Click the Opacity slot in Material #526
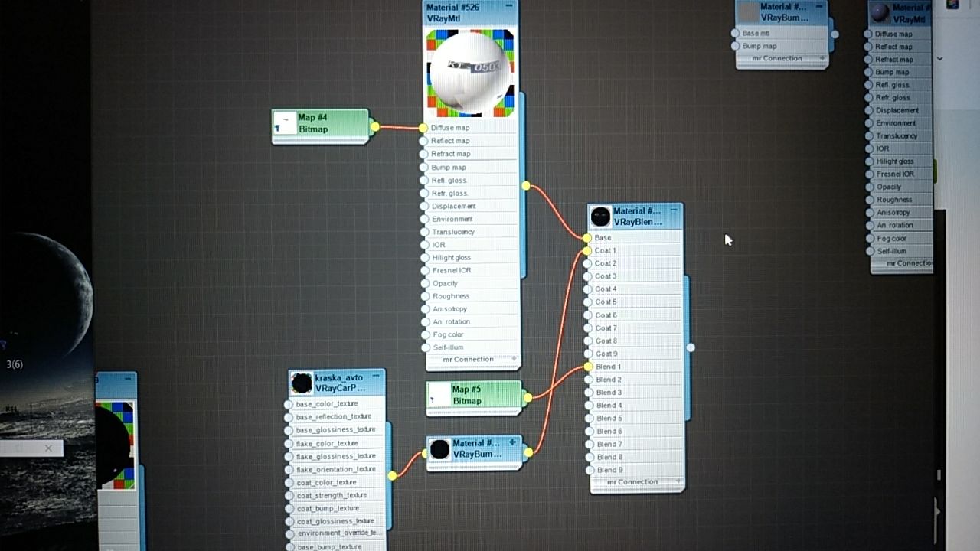980x551 pixels. click(x=472, y=283)
